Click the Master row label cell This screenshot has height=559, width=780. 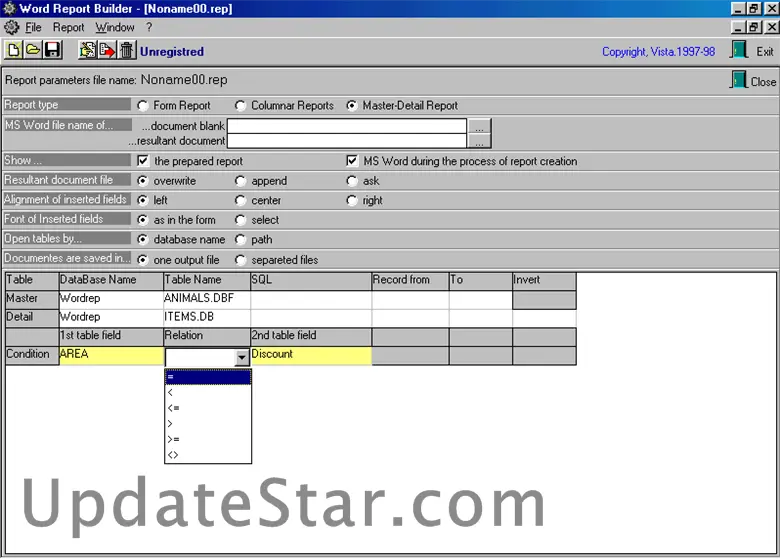click(32, 299)
